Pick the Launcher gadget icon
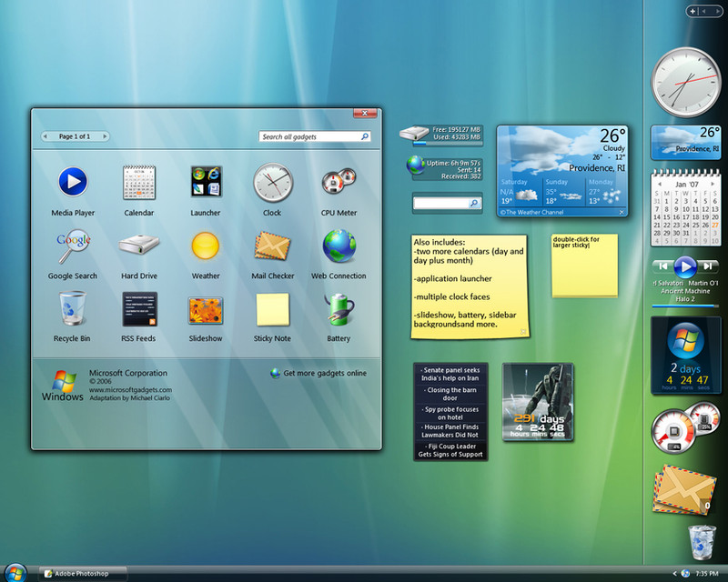The height and width of the screenshot is (582, 728). click(206, 182)
